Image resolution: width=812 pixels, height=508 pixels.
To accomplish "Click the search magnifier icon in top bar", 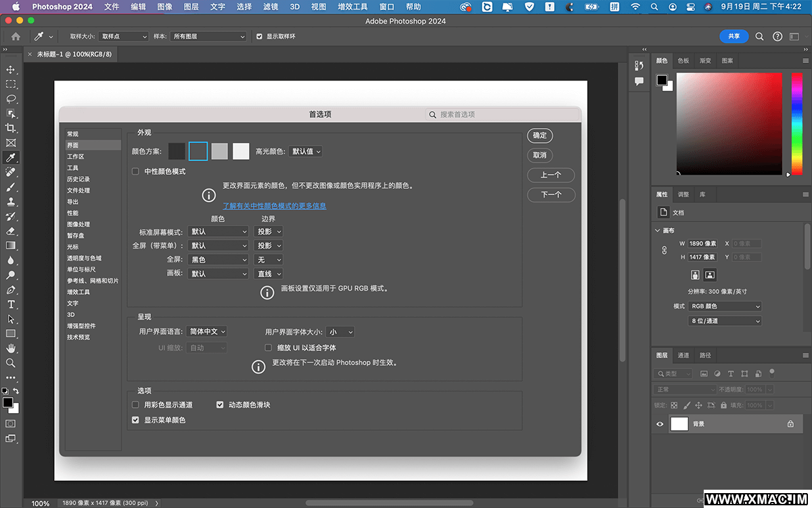I will point(759,37).
